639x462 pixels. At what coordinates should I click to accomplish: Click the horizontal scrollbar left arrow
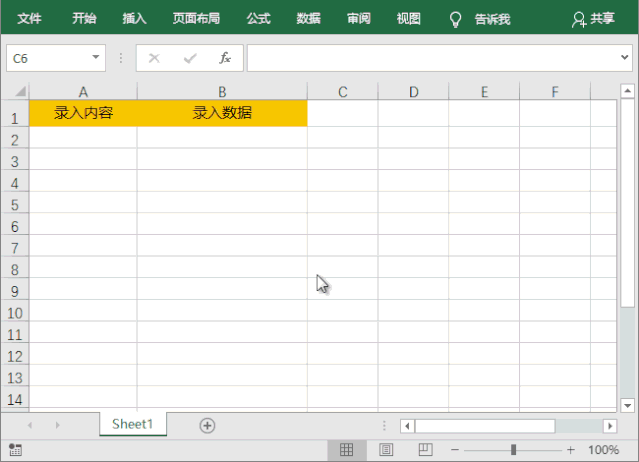(x=407, y=426)
